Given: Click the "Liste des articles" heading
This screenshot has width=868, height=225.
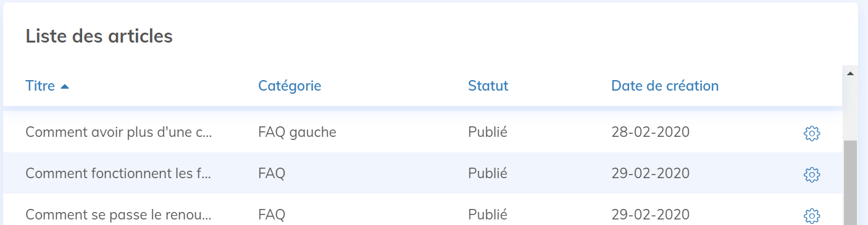Looking at the screenshot, I should 99,36.
